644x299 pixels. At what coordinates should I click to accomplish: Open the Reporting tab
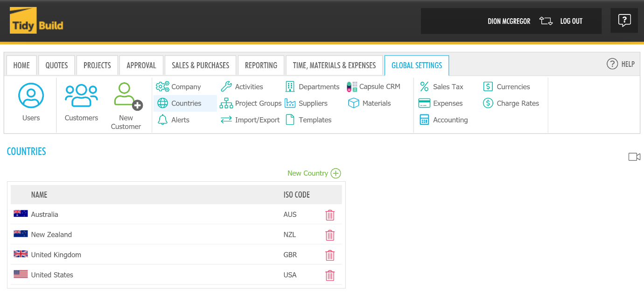click(261, 65)
